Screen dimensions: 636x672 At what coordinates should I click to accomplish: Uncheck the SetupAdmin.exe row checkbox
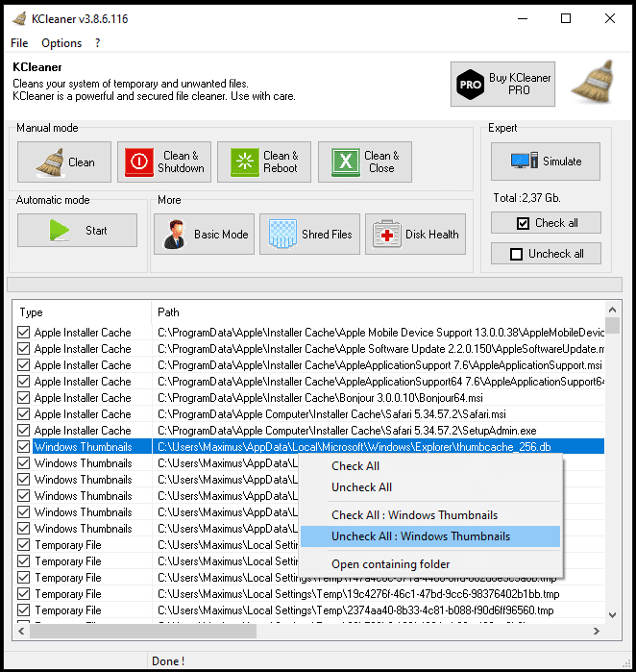coord(24,430)
